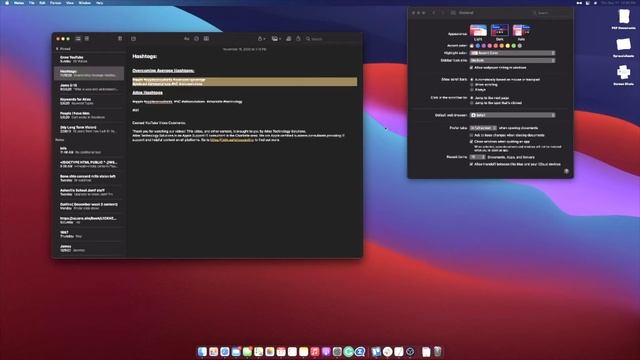Open Safari from the Dock
This screenshot has width=640, height=360.
pyautogui.click(x=224, y=351)
